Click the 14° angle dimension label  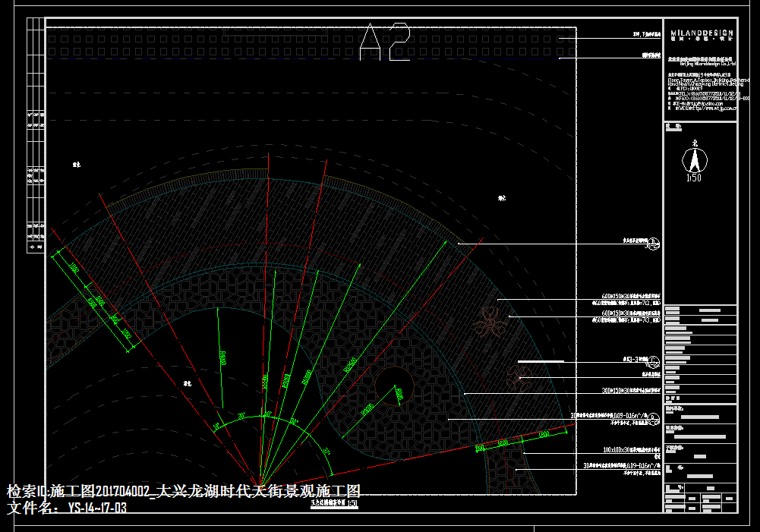[x=216, y=427]
